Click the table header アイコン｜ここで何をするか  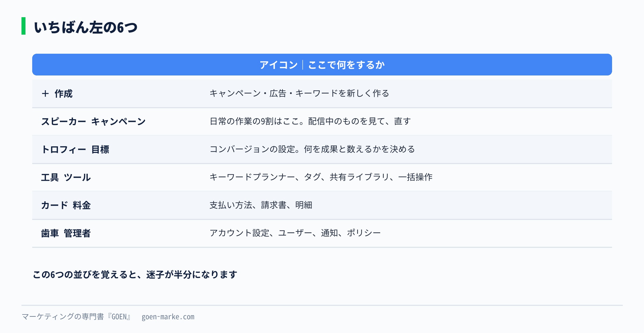pos(322,65)
